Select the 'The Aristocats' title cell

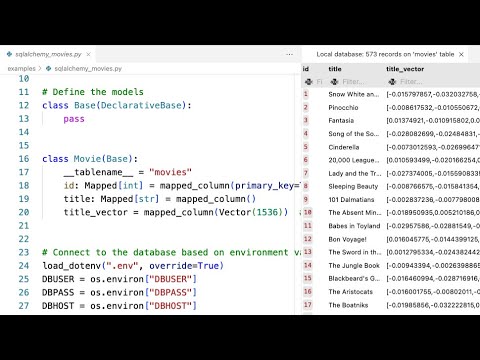point(351,292)
